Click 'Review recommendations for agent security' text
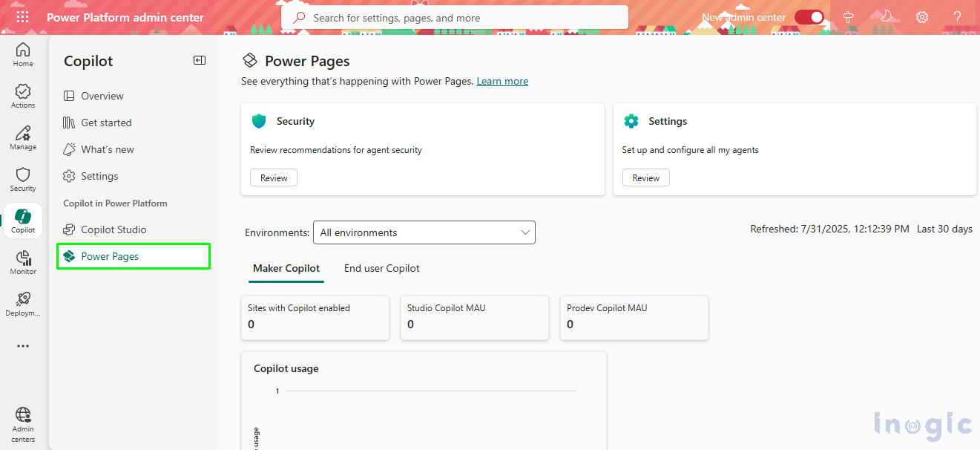The width and height of the screenshot is (980, 450). click(x=336, y=150)
